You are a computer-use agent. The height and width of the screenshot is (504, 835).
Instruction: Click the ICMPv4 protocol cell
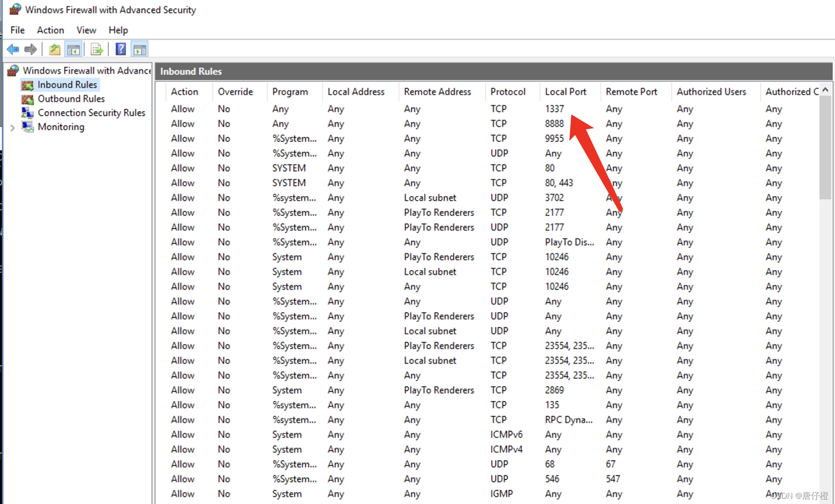(506, 450)
